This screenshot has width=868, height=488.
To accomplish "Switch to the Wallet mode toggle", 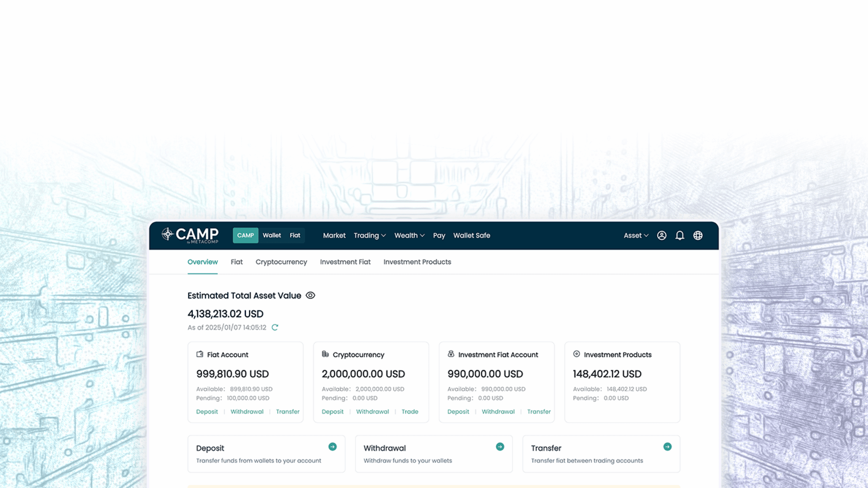I will coord(272,236).
